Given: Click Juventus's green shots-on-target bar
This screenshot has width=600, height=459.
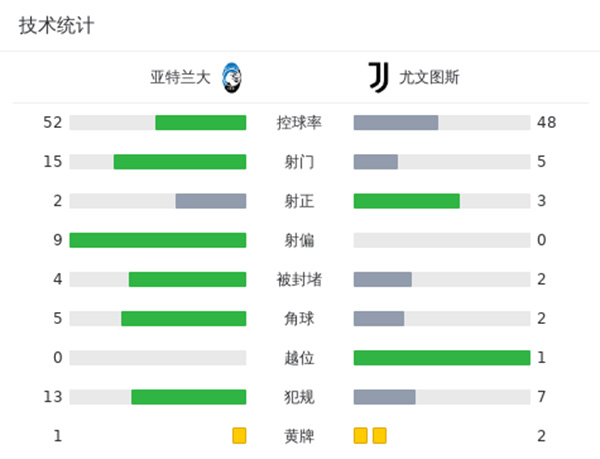Looking at the screenshot, I should (406, 201).
